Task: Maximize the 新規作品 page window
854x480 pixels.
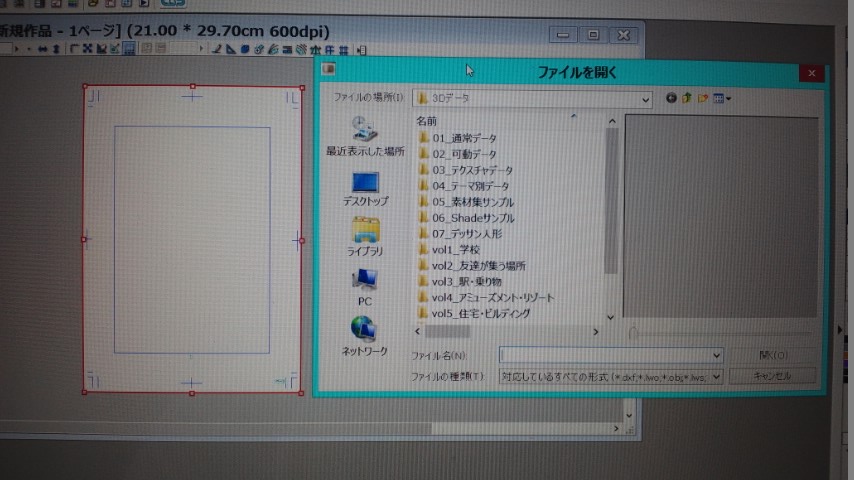Action: click(593, 35)
